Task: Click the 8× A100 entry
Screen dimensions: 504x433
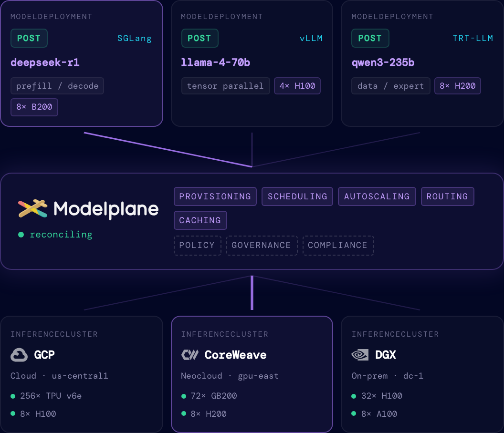Action: (379, 414)
